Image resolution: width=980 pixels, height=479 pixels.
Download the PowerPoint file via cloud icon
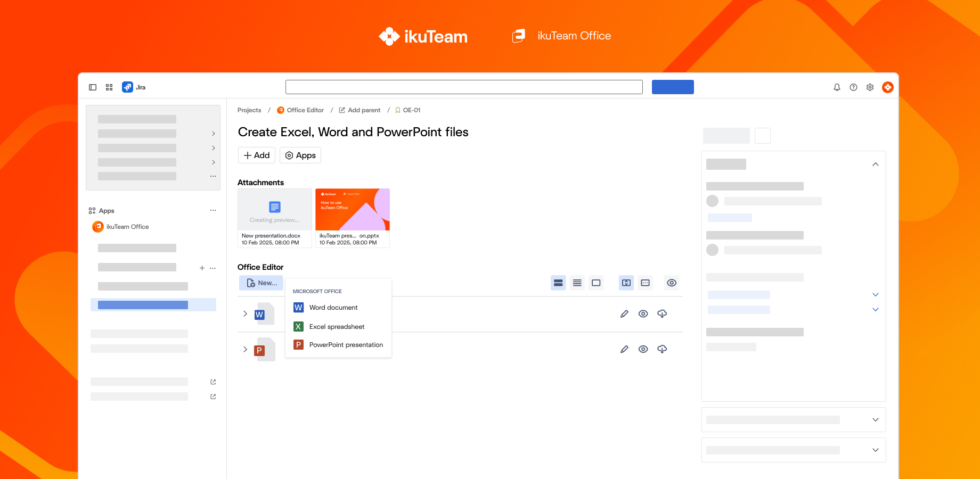pos(662,349)
